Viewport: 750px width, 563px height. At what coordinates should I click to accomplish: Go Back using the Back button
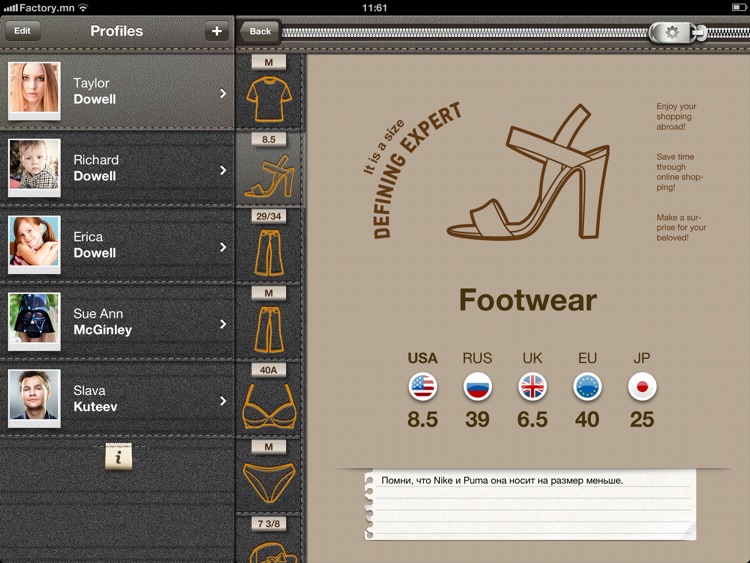(x=260, y=32)
